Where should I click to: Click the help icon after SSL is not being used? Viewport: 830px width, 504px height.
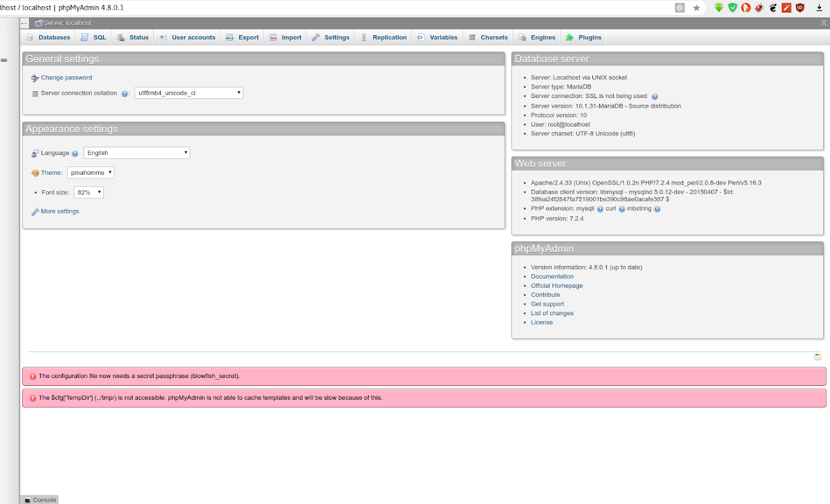(x=655, y=96)
